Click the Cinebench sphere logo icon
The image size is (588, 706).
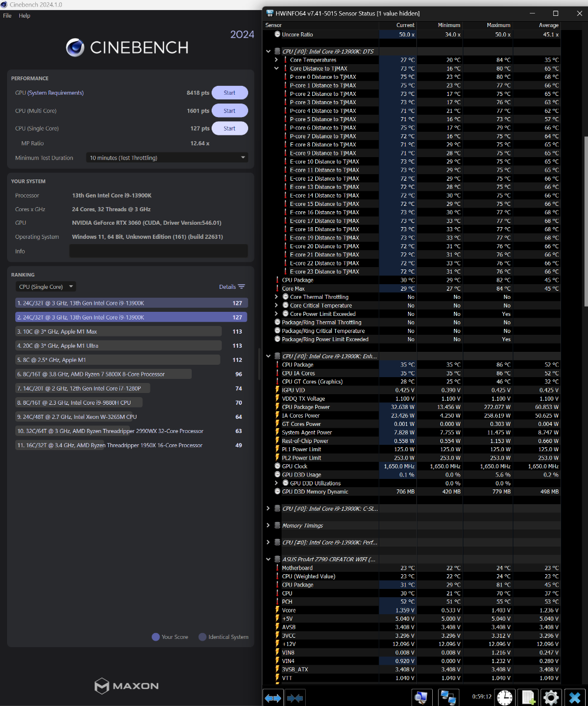[75, 47]
